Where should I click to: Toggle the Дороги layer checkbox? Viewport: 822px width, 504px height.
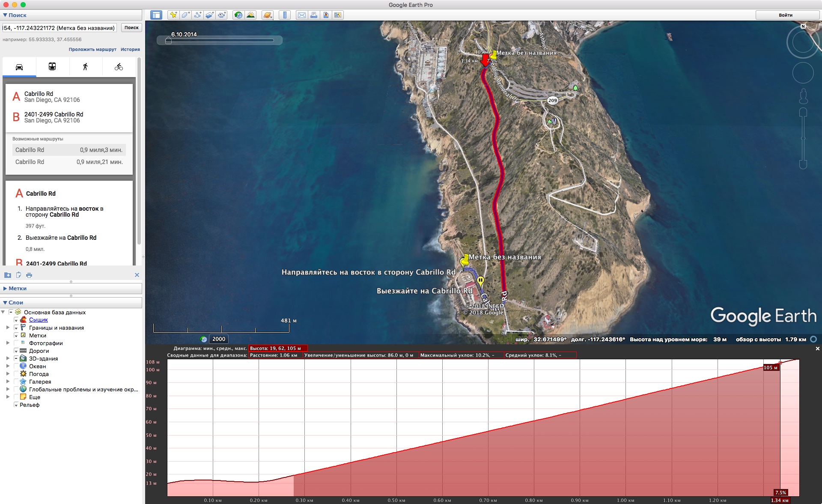point(16,351)
